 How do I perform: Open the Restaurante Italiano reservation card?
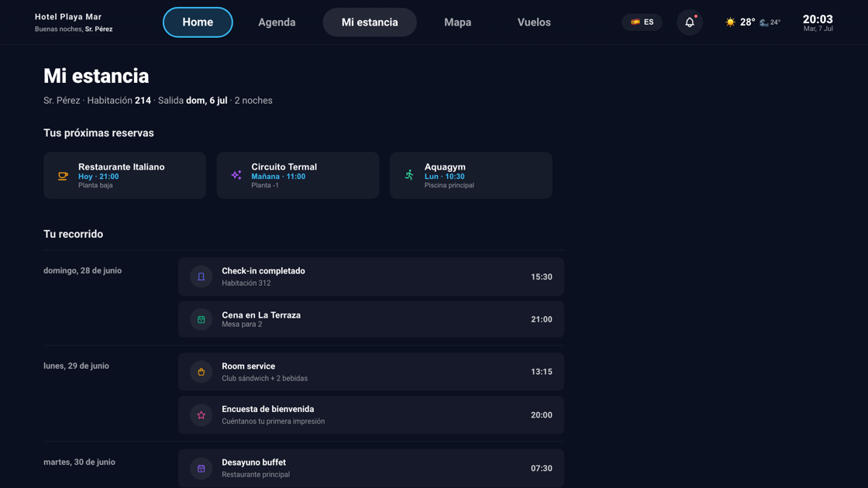click(x=125, y=175)
